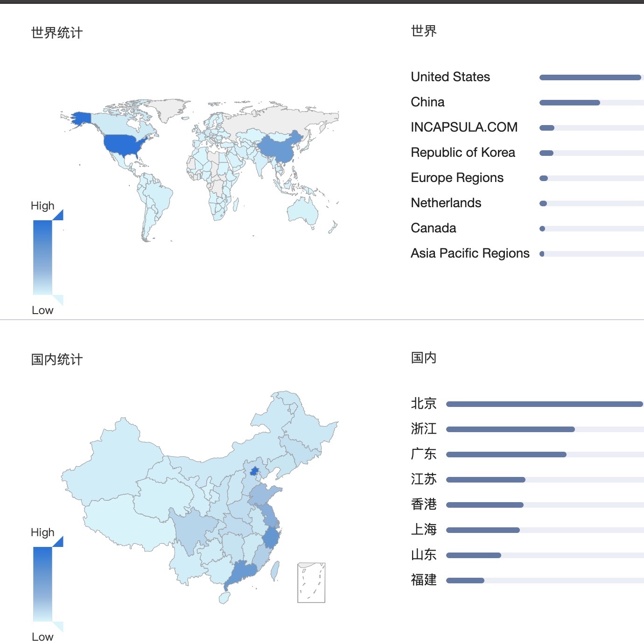Viewport: 644px width, 644px height.
Task: Click the Netherlands progress bar
Action: pos(592,203)
